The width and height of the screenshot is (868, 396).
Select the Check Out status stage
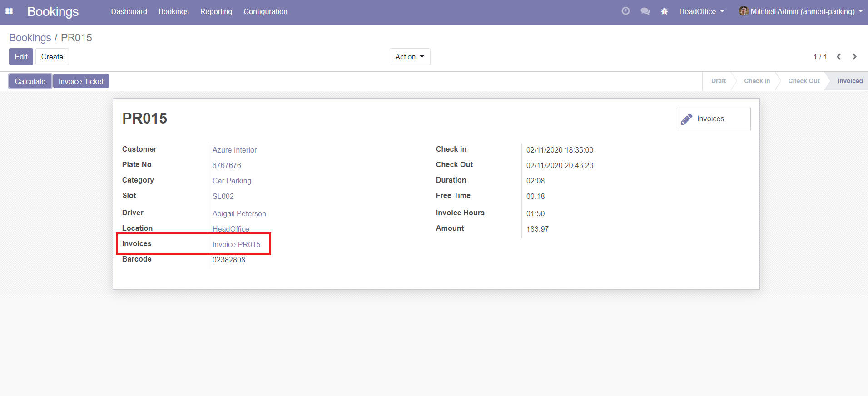804,81
